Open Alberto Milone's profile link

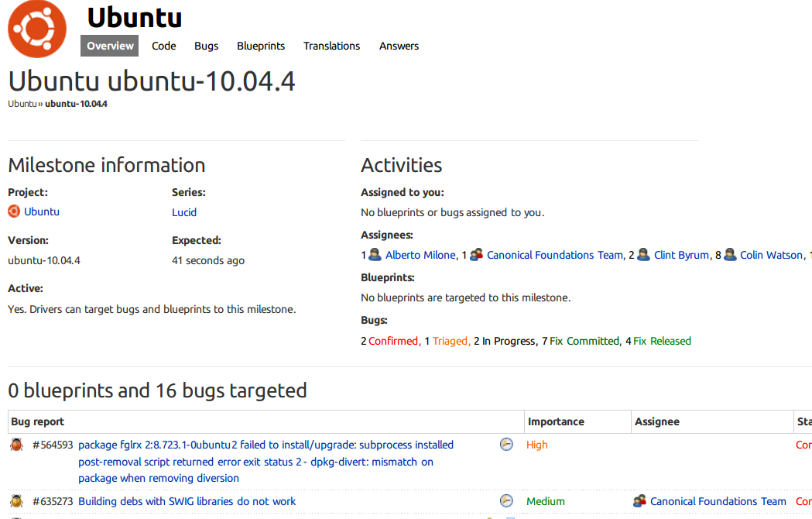coord(420,255)
